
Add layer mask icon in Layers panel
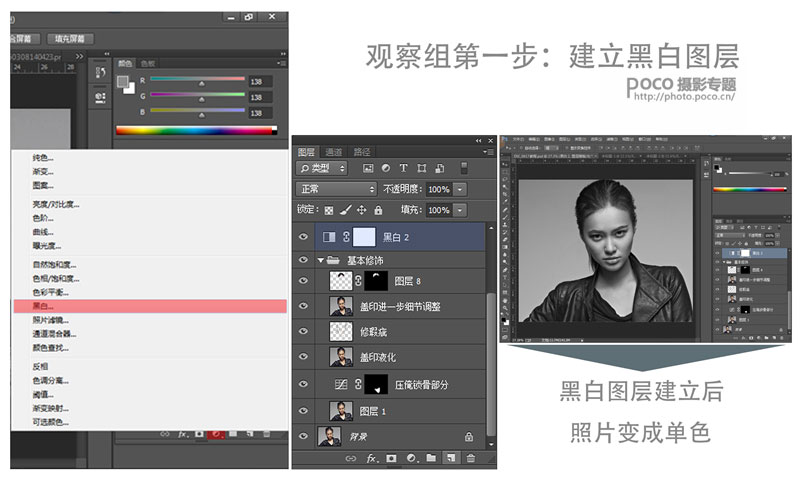pyautogui.click(x=391, y=458)
